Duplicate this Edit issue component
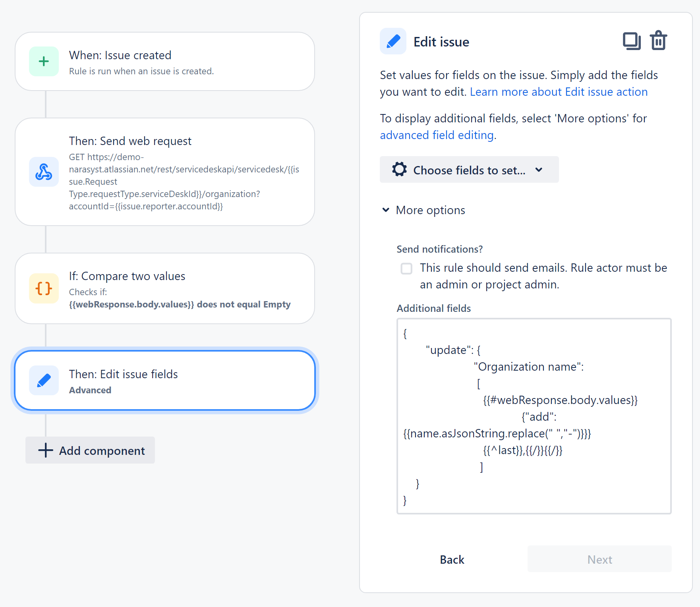 (x=631, y=41)
